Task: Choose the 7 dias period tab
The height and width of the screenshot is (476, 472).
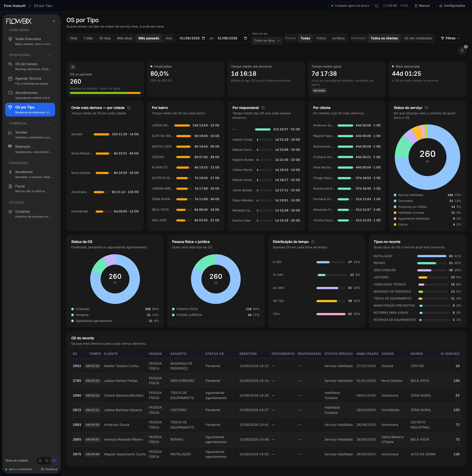Action: (88, 38)
